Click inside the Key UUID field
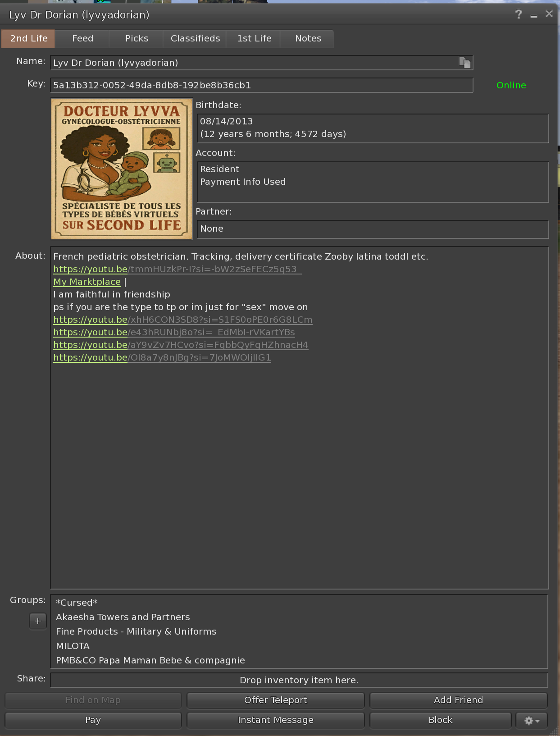Screen dimensions: 560x736 point(261,85)
